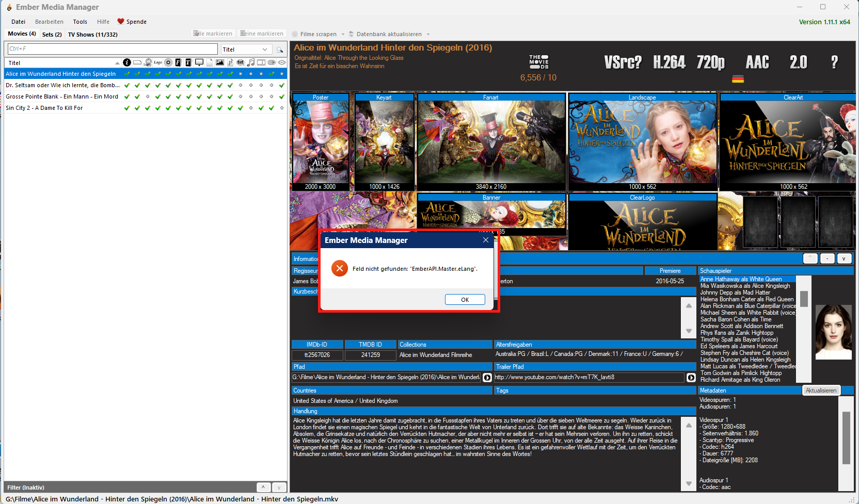Screen dimensions: 859x504
Task: Click the heart icon next to Spende
Action: (x=121, y=22)
